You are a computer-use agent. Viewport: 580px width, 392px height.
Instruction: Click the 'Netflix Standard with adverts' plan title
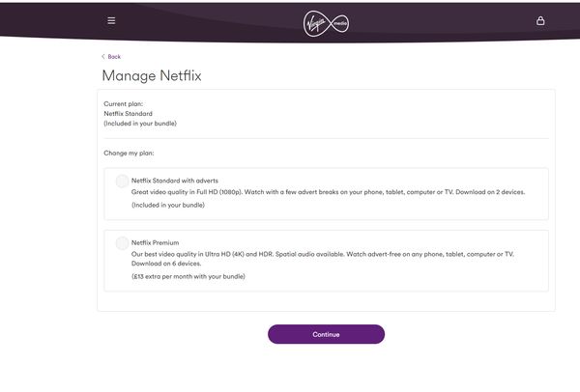coord(175,181)
